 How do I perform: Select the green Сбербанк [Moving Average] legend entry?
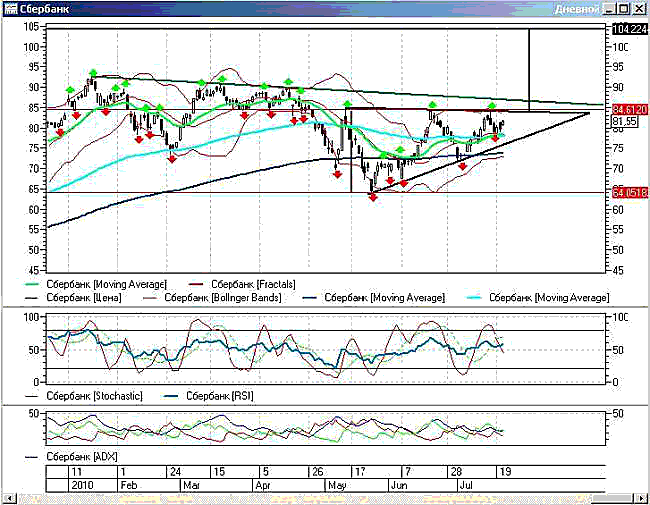(97, 284)
